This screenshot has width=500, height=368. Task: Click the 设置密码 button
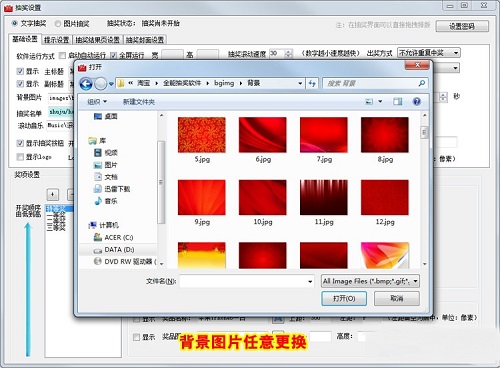pos(462,26)
